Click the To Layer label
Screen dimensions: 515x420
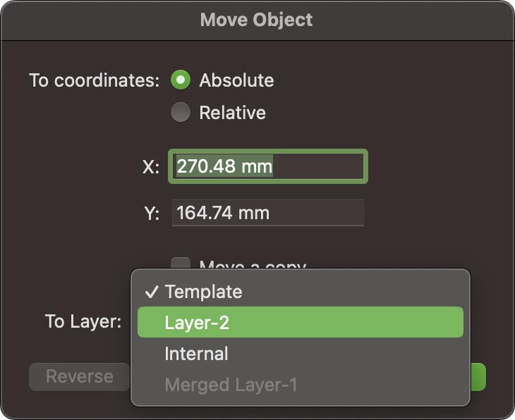(x=83, y=322)
